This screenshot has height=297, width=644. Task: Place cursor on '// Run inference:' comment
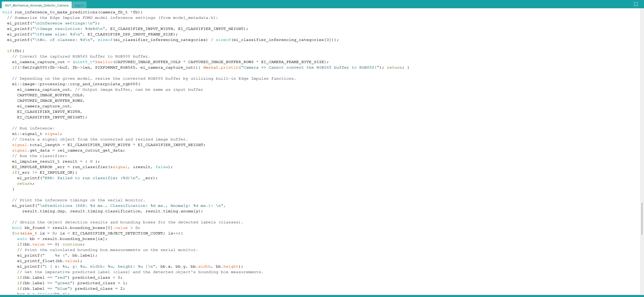point(33,128)
